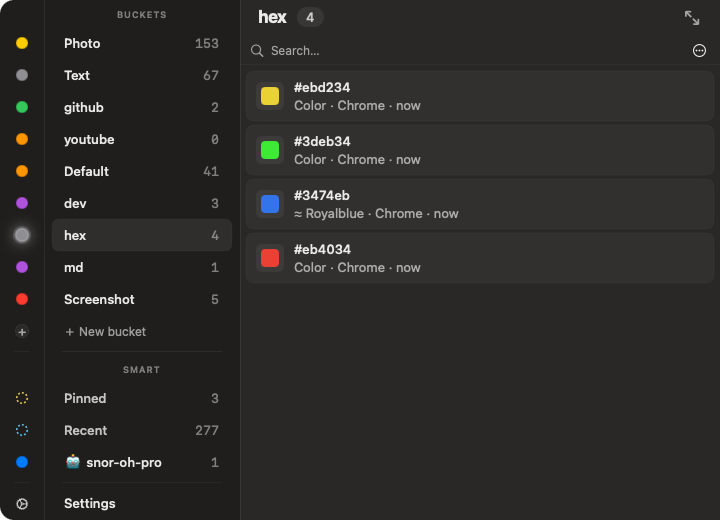The width and height of the screenshot is (720, 520).
Task: Open Settings
Action: [x=90, y=503]
